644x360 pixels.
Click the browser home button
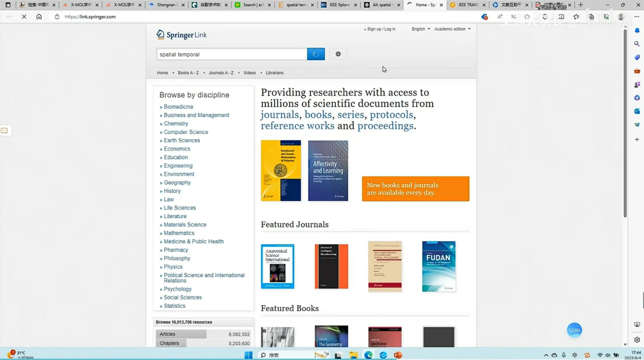tap(39, 17)
